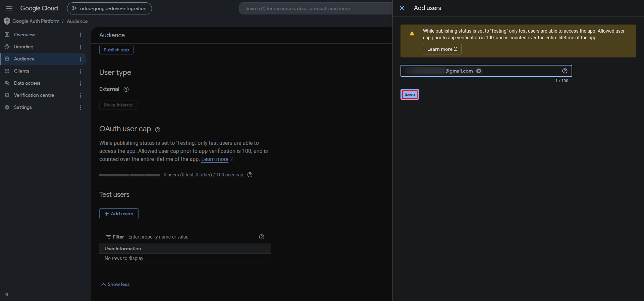Viewport: 644px width, 301px height.
Task: Click the Publish app button
Action: (x=116, y=50)
